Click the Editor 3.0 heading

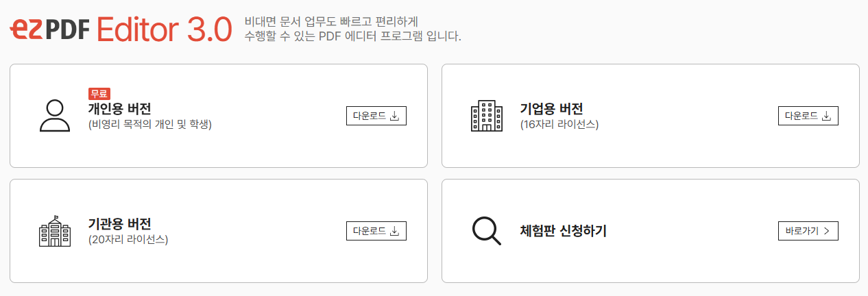click(x=165, y=29)
